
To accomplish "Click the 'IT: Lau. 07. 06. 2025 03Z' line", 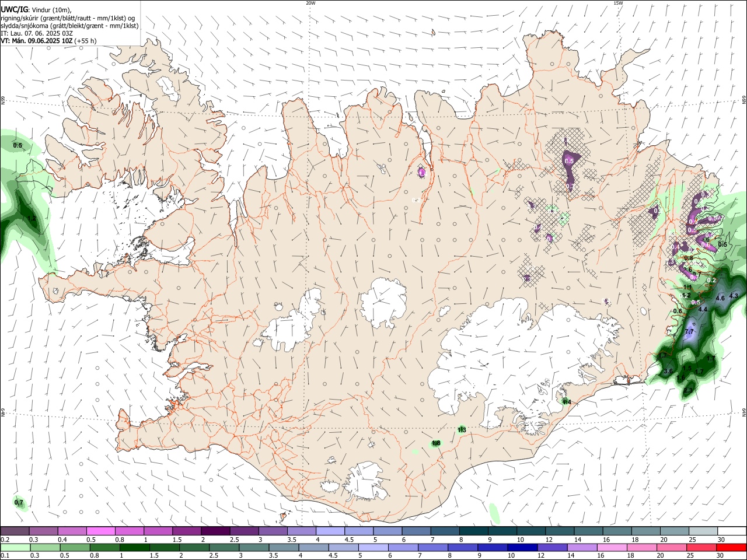I will (x=37, y=33).
